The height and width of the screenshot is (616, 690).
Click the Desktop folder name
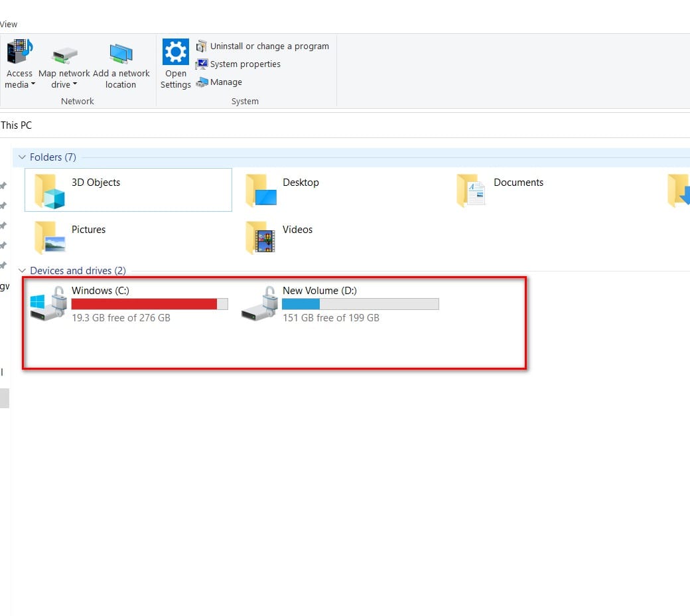click(x=301, y=183)
